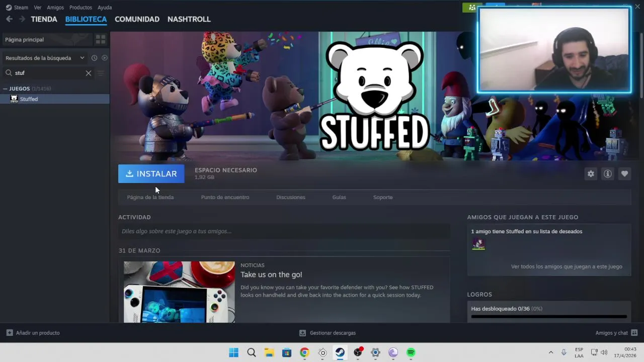Click 'Diles algo sobre este juego' field
Viewport: 644px width, 362px height.
[284, 231]
